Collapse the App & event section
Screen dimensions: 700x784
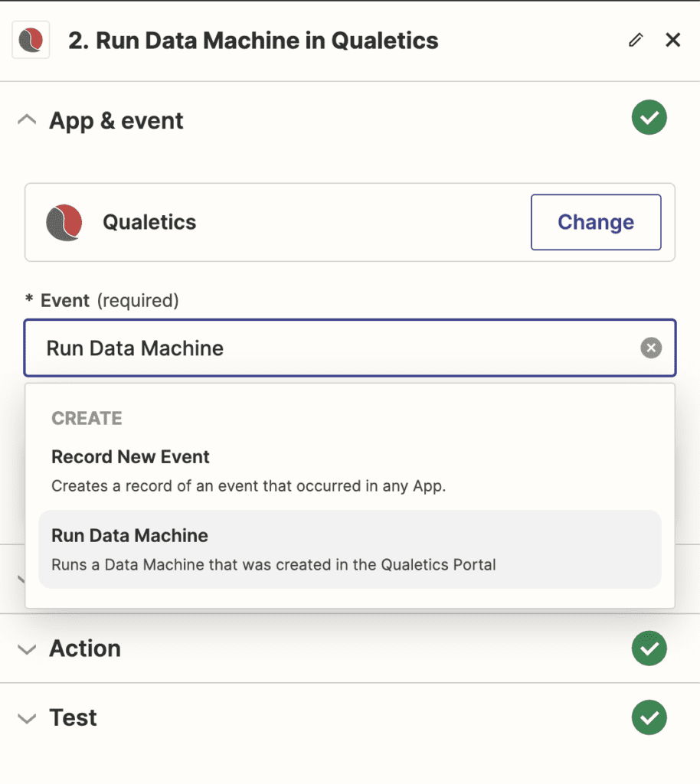pyautogui.click(x=27, y=119)
